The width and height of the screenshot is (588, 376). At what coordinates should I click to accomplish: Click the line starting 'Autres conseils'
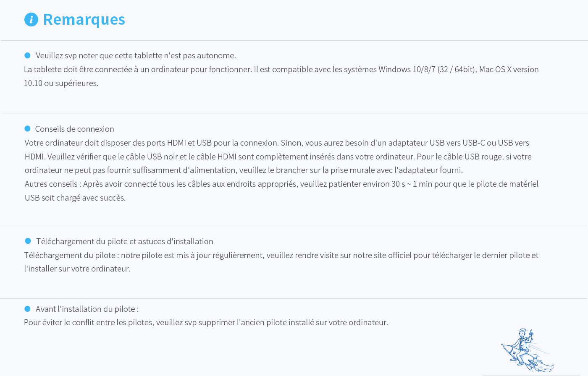point(281,184)
